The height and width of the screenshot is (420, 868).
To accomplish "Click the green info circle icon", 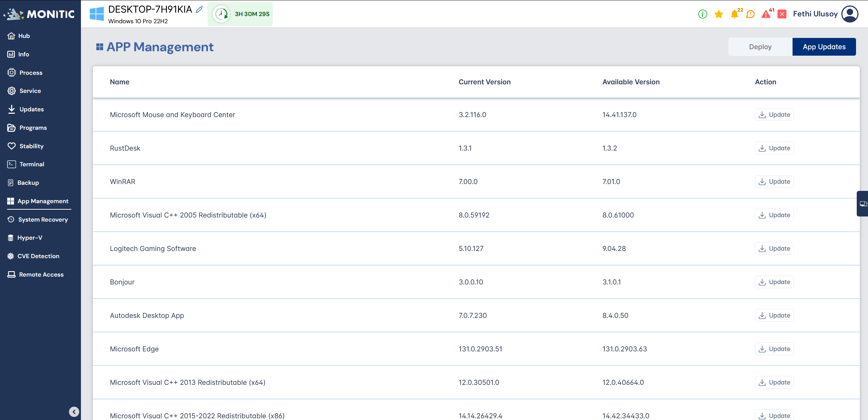I will [x=702, y=14].
